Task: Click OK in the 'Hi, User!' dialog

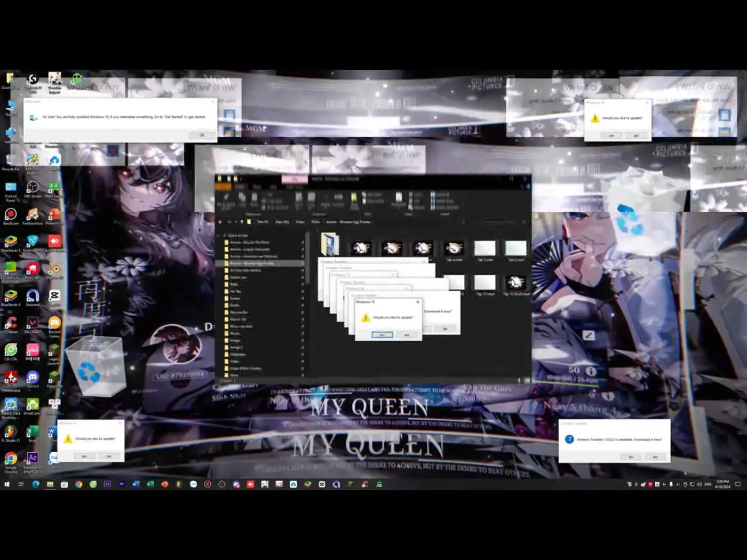Action: click(202, 135)
